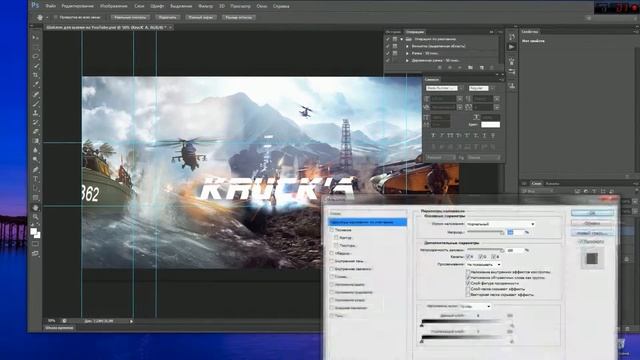640x360 pixels.
Task: Toggle 'Прокрутка во всех окнах' checkbox
Action: [56, 18]
